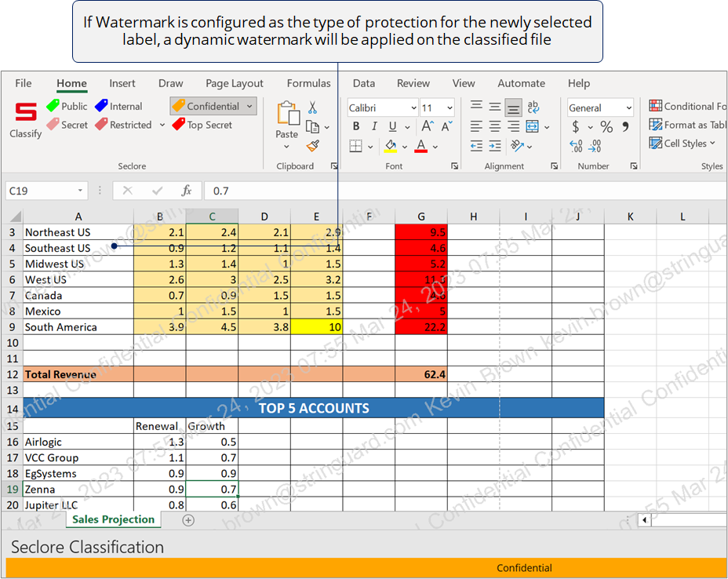Toggle Italic formatting
Screen dimensions: 728x579
coord(374,126)
